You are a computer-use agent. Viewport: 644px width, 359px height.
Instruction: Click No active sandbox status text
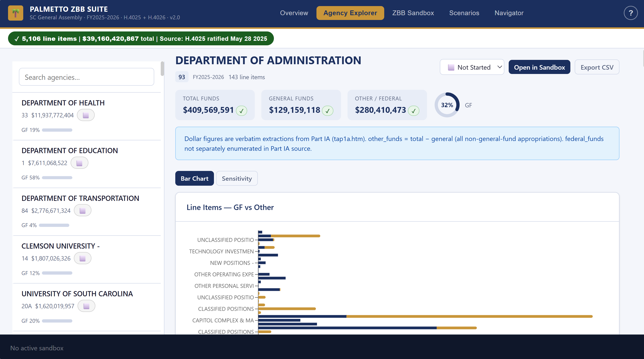click(x=37, y=348)
